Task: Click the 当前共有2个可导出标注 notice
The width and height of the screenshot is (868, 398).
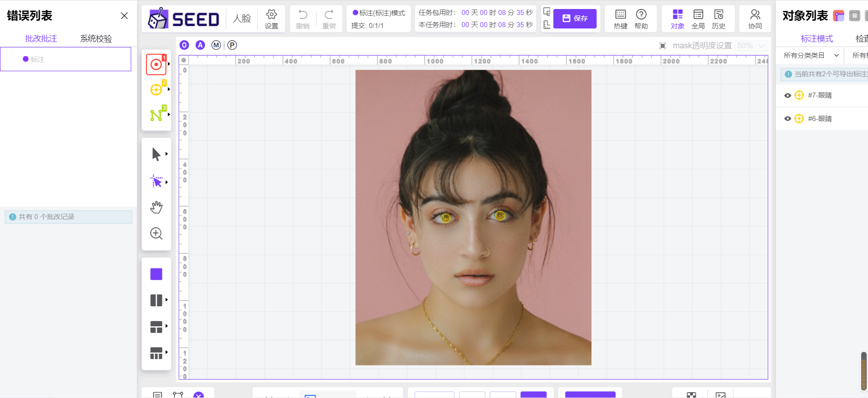Action: 825,74
